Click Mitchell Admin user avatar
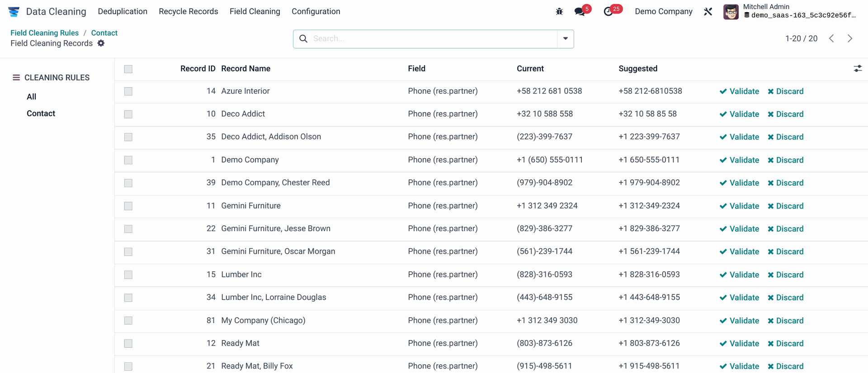This screenshot has height=373, width=868. pyautogui.click(x=731, y=12)
